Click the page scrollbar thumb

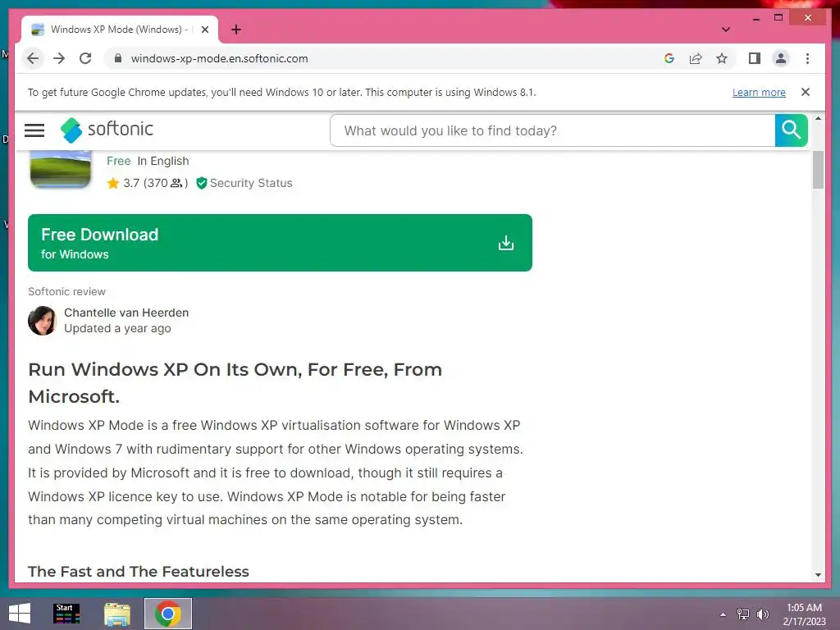pos(818,169)
